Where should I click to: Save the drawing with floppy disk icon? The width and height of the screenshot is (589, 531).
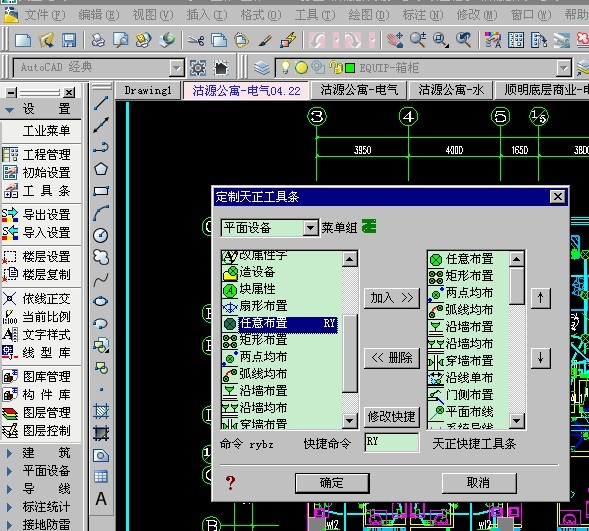click(x=69, y=40)
